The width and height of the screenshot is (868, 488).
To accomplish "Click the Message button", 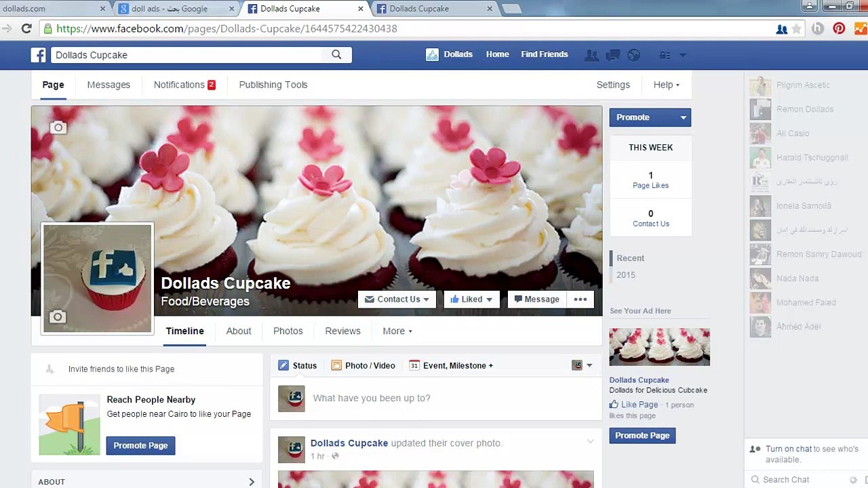I will (x=537, y=299).
